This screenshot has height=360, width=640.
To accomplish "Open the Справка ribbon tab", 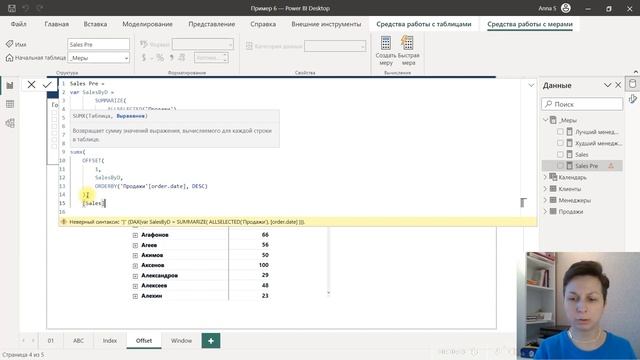I will (263, 24).
